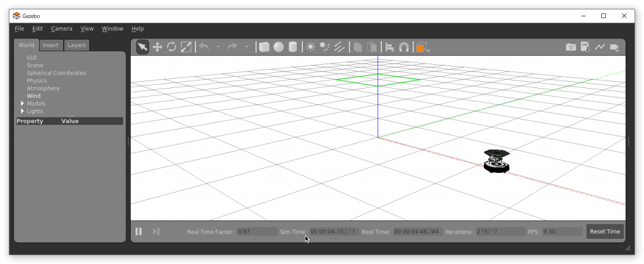The width and height of the screenshot is (644, 264).
Task: Expand the Lights tree node
Action: coord(23,111)
